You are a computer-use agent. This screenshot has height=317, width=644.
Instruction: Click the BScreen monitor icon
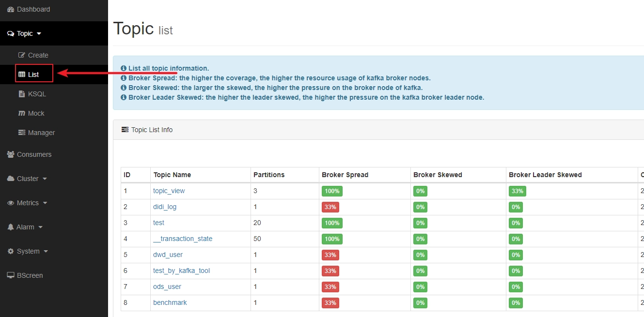click(11, 275)
